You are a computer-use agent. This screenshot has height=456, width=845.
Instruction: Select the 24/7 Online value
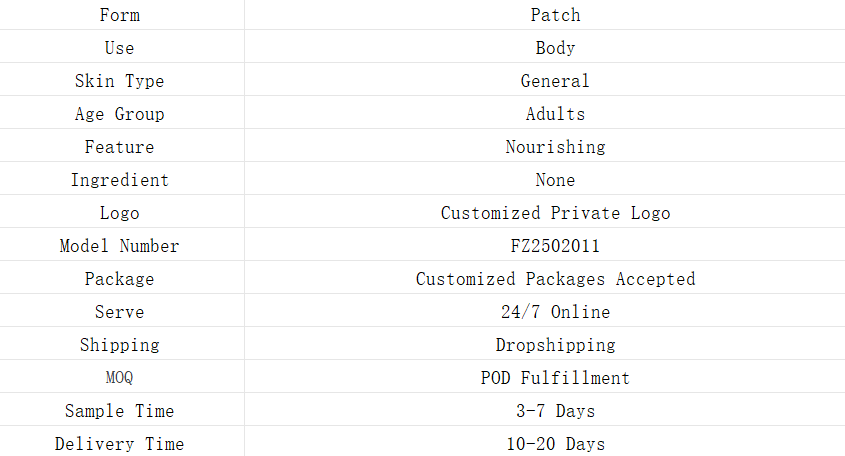pyautogui.click(x=555, y=312)
